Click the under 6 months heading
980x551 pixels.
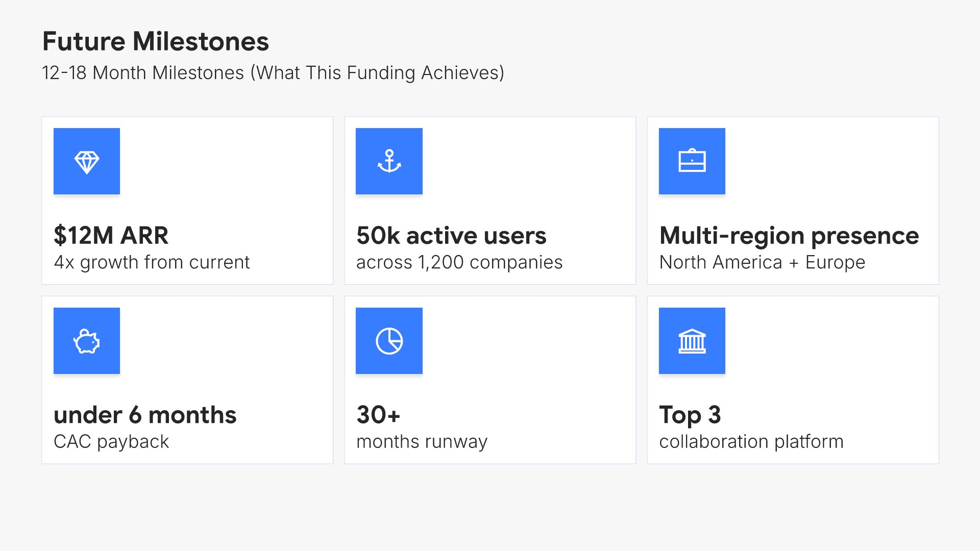[x=145, y=415]
